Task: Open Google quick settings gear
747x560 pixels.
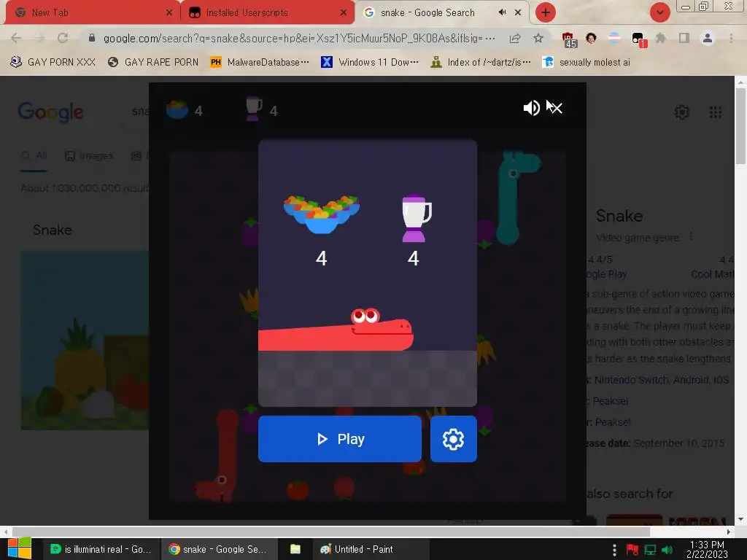Action: (682, 112)
